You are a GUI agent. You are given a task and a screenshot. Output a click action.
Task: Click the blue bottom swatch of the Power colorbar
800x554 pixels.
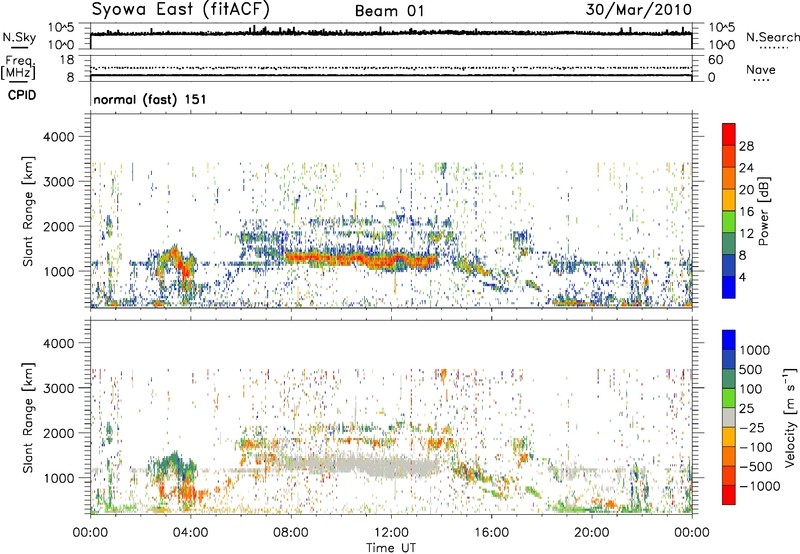coord(729,287)
